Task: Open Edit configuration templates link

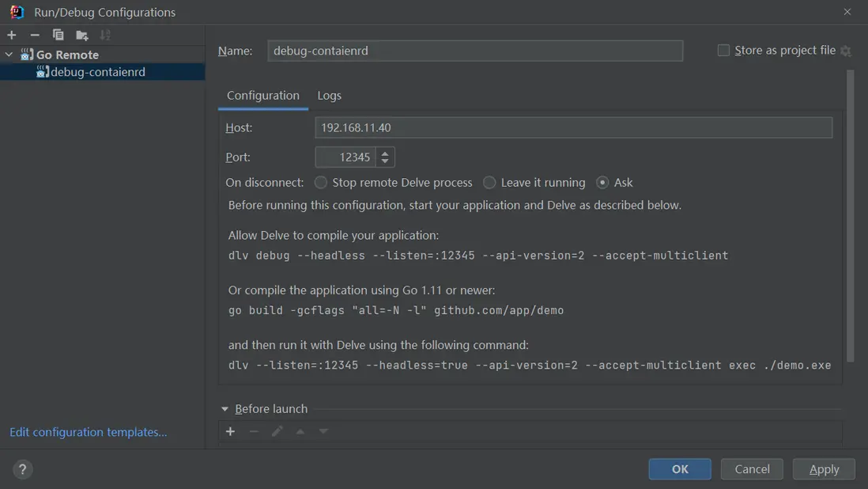Action: click(x=89, y=432)
